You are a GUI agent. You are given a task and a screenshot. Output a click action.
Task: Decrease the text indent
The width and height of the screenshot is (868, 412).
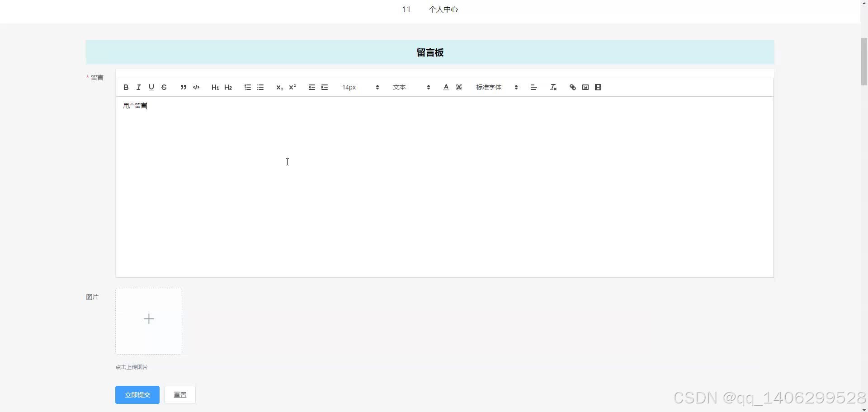pyautogui.click(x=312, y=87)
